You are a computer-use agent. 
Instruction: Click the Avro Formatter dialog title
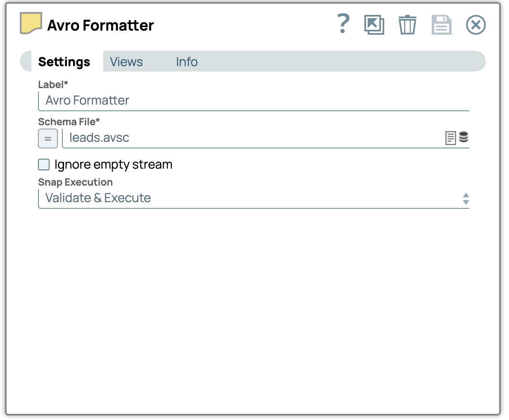coord(100,25)
